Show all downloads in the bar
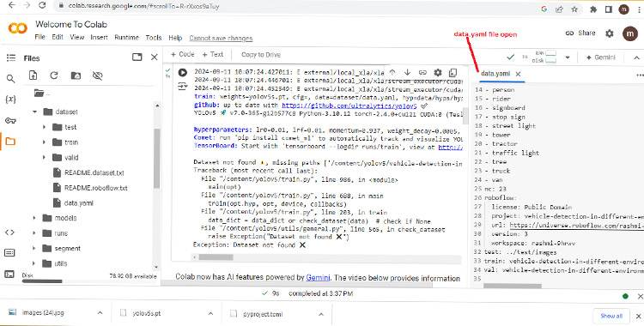 [x=611, y=316]
